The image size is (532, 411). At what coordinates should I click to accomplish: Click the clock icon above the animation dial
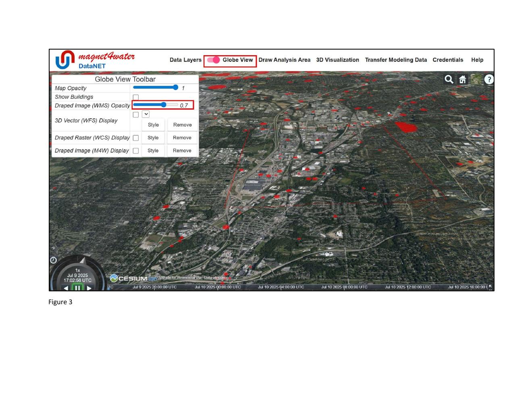coord(53,260)
